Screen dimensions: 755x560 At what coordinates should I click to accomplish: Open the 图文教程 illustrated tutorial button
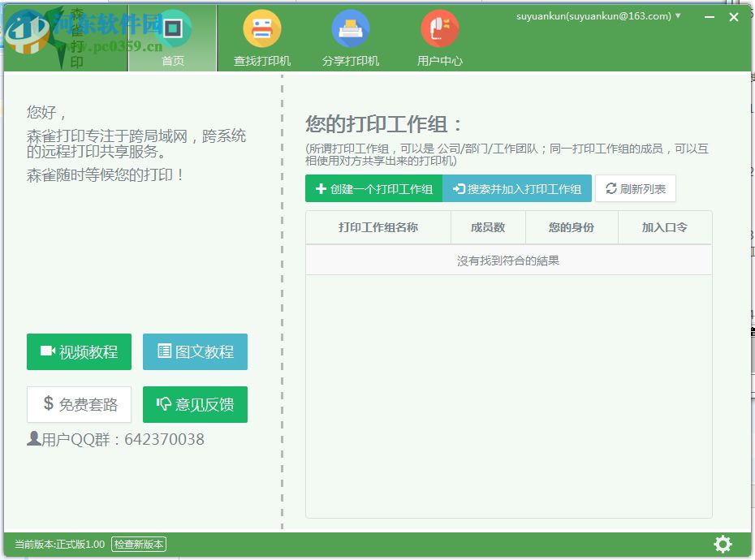pos(195,351)
